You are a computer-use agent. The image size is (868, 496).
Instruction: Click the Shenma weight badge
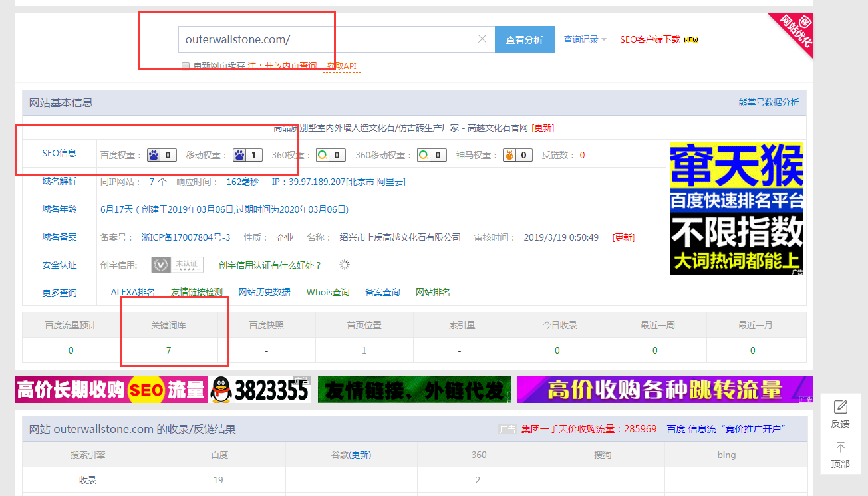point(517,155)
